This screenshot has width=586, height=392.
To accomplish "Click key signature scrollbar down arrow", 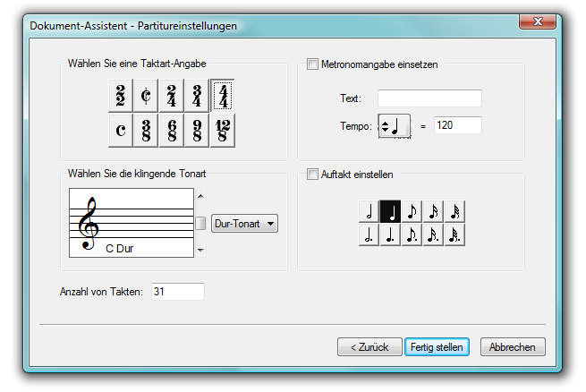I will pos(200,251).
